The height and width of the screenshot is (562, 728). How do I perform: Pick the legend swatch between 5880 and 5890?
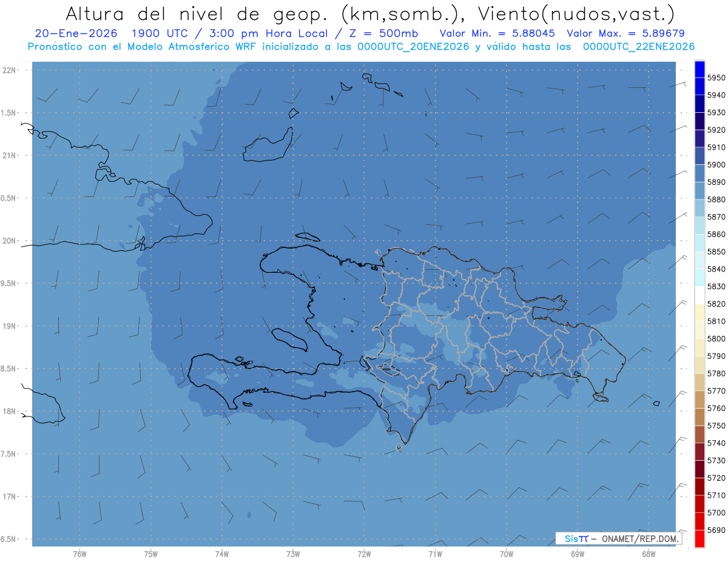(699, 190)
